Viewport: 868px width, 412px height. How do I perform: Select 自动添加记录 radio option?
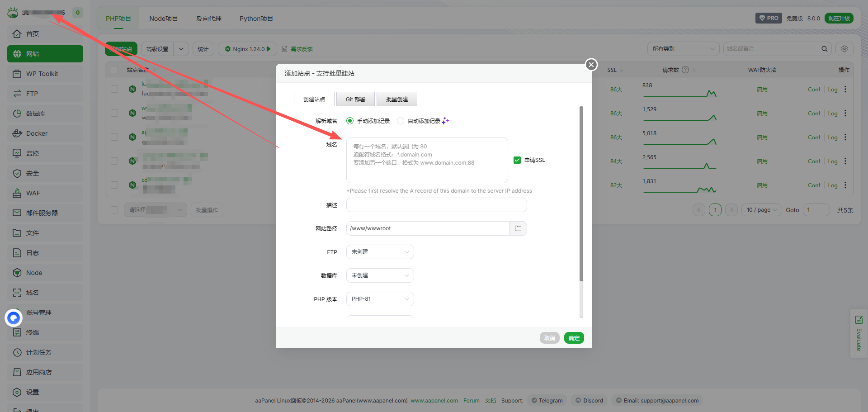tap(401, 121)
